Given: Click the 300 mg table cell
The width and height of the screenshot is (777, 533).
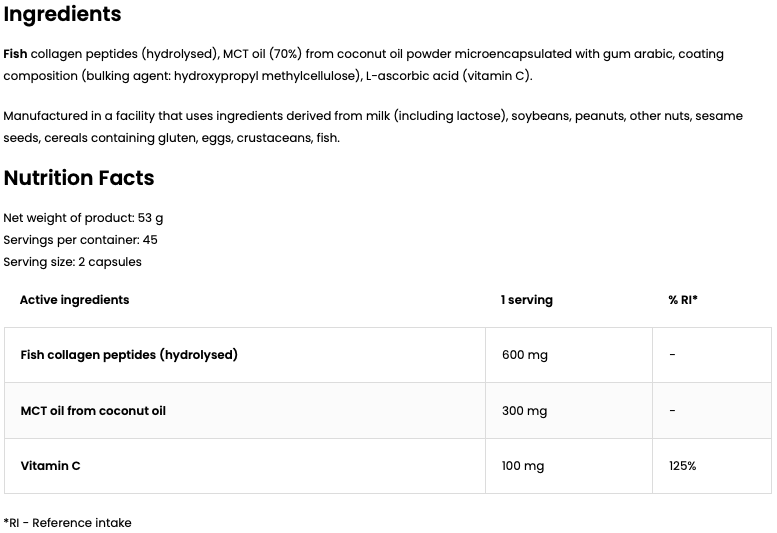Looking at the screenshot, I should click(x=524, y=411).
